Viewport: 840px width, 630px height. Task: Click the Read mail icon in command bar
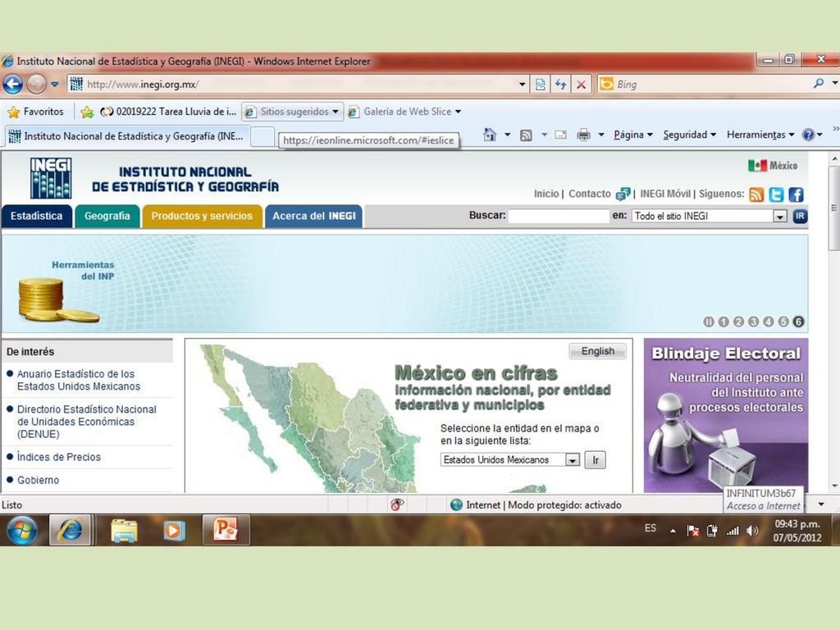pos(560,135)
